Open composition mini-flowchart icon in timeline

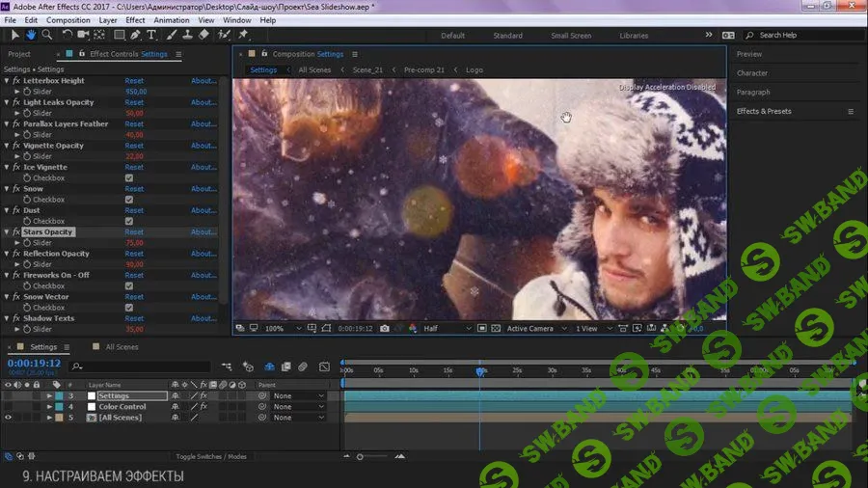click(227, 366)
